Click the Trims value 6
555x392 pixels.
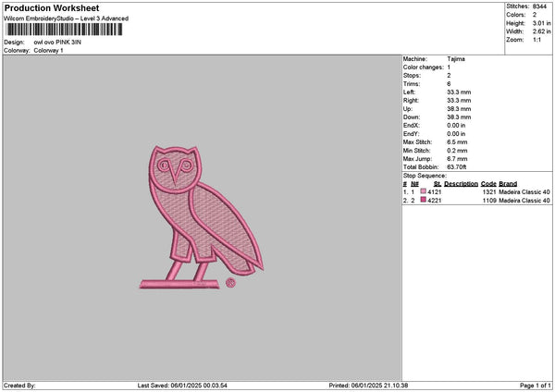(449, 84)
